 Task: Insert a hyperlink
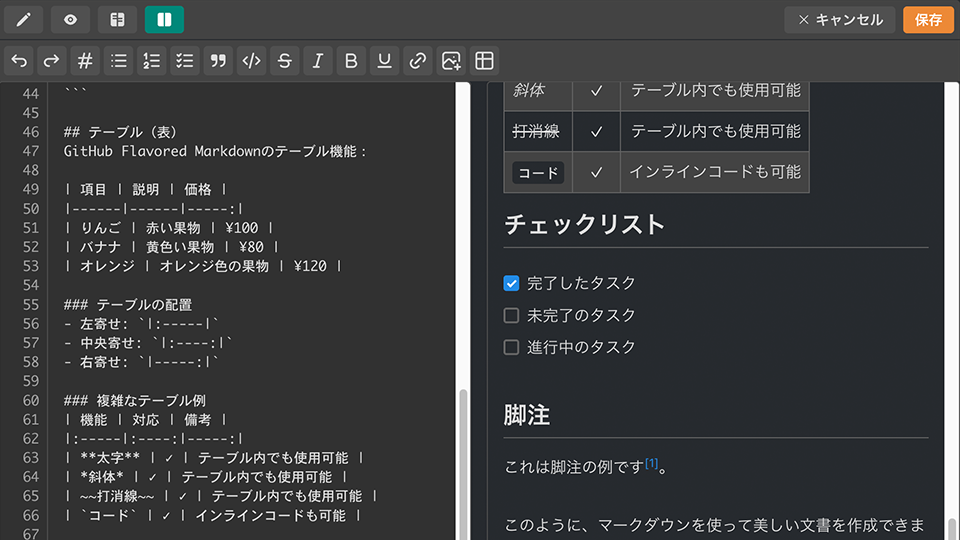(418, 61)
